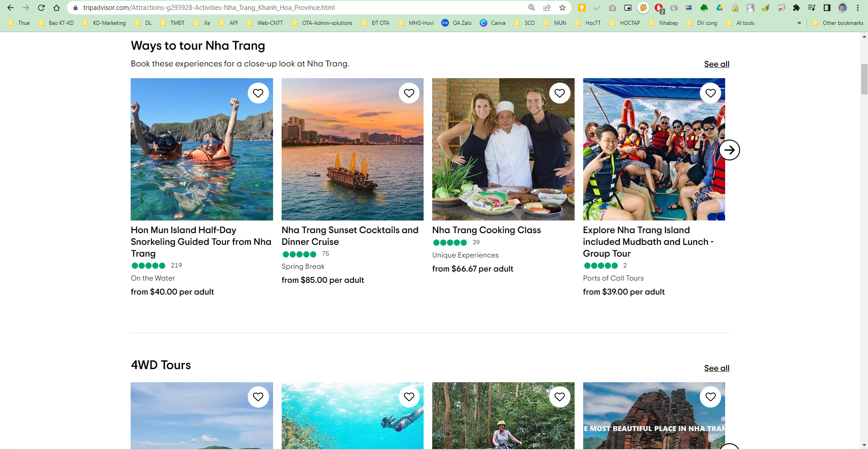The image size is (868, 450).
Task: Click the address bar URL field
Action: [298, 8]
